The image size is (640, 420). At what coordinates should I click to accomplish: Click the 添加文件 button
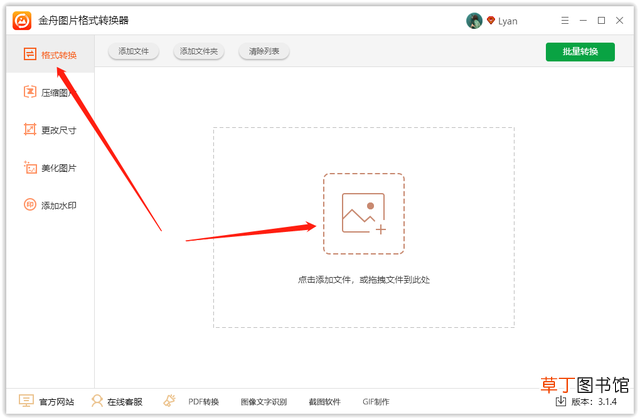point(133,51)
